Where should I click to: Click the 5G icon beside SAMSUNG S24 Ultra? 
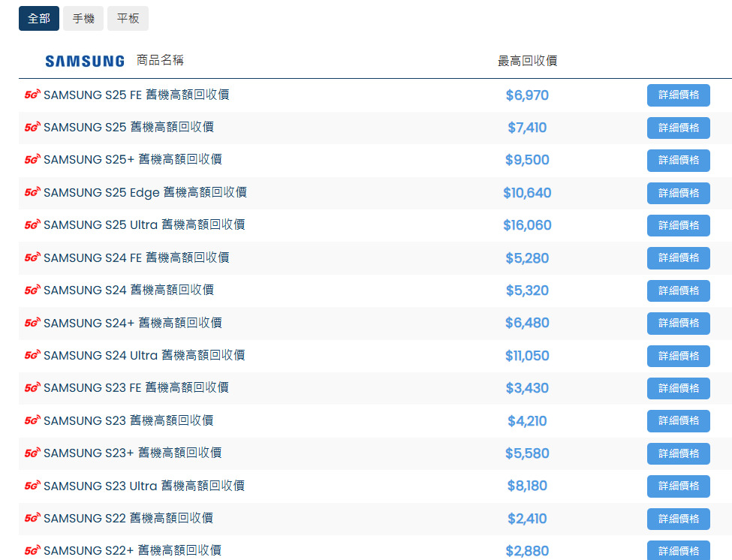pos(32,356)
